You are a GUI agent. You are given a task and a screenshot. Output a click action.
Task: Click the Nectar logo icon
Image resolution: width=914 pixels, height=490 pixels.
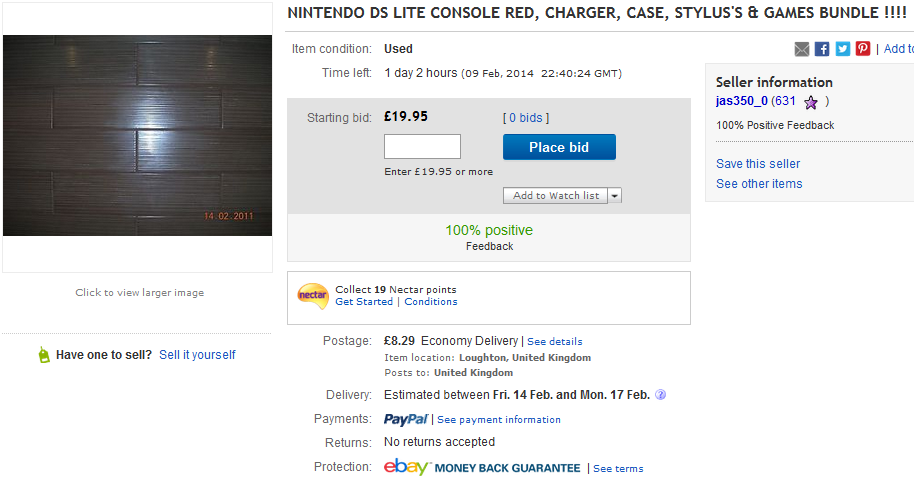click(x=312, y=296)
